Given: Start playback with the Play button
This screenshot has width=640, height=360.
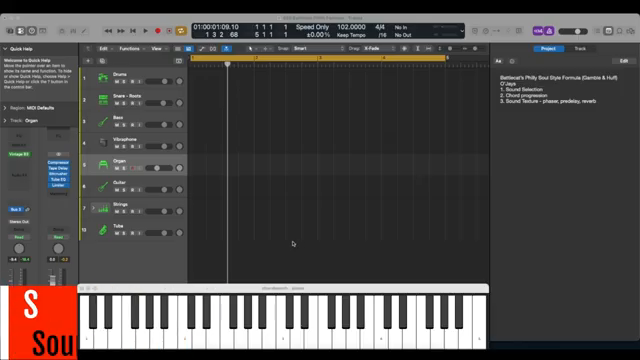Looking at the screenshot, I should [145, 31].
